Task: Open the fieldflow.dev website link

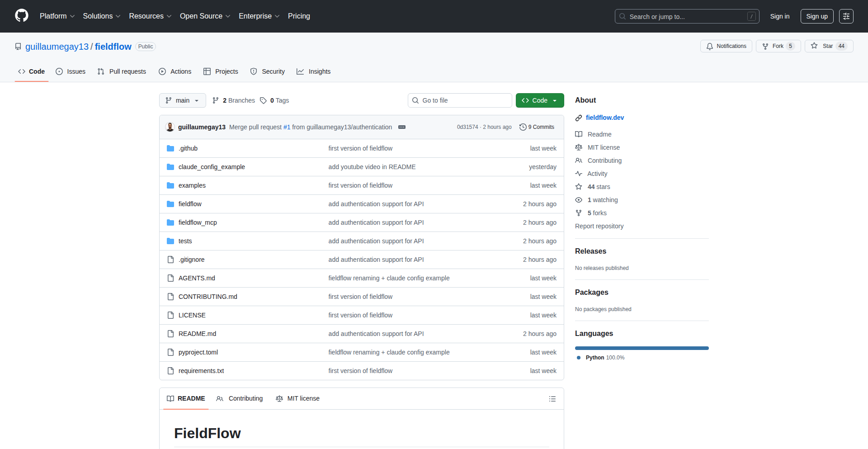Action: (x=604, y=118)
